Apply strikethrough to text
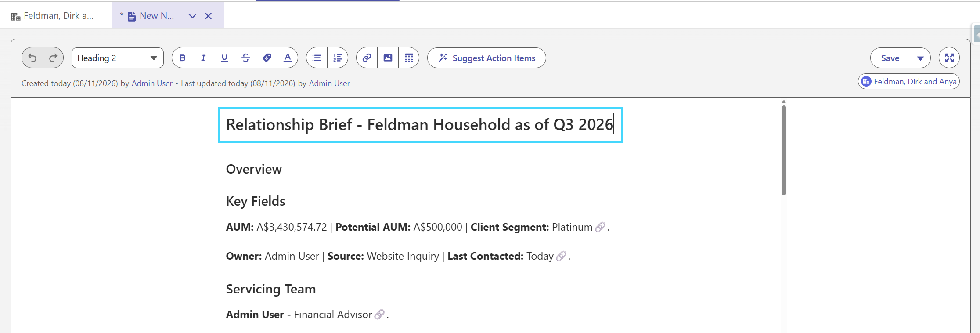The width and height of the screenshot is (980, 333). point(245,58)
